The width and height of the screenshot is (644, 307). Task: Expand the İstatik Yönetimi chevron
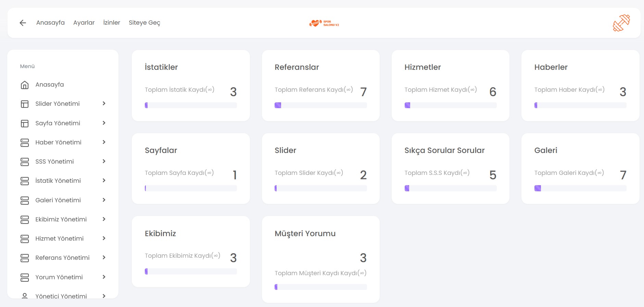(x=104, y=180)
